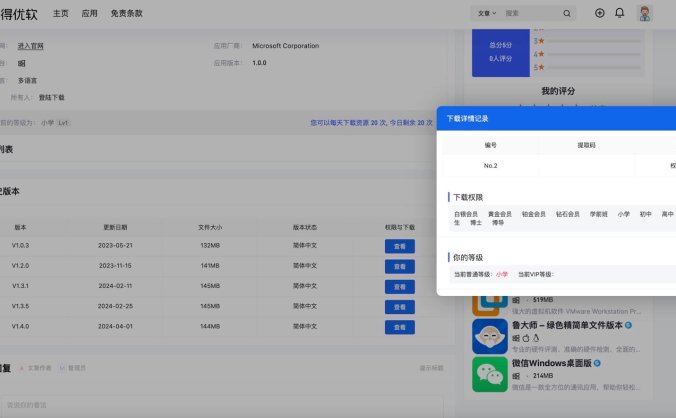Open the 鲁大师 – 绿色精简单文件版本 title

tap(567, 325)
